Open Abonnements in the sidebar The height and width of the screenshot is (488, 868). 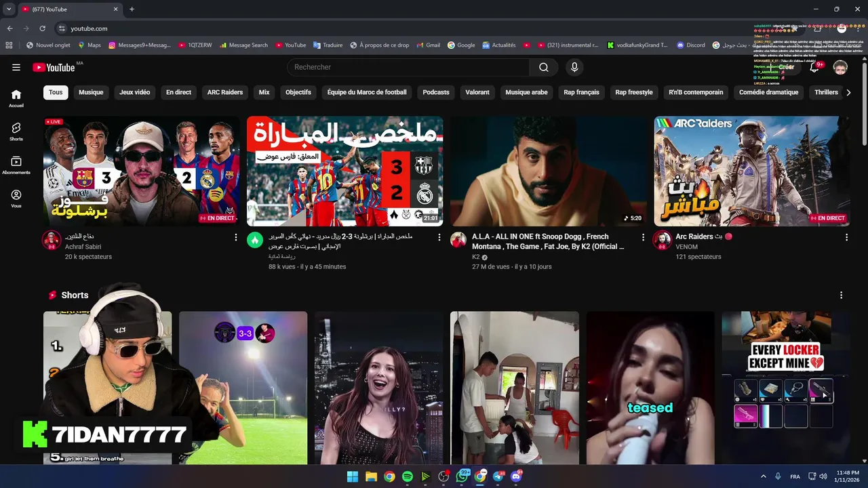tap(16, 165)
